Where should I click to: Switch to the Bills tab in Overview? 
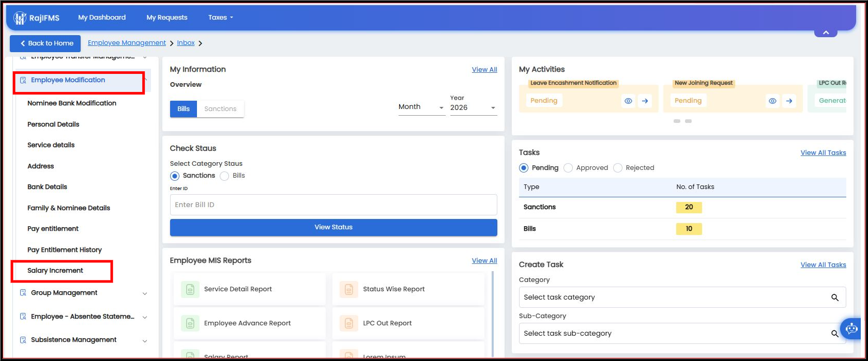coord(184,109)
